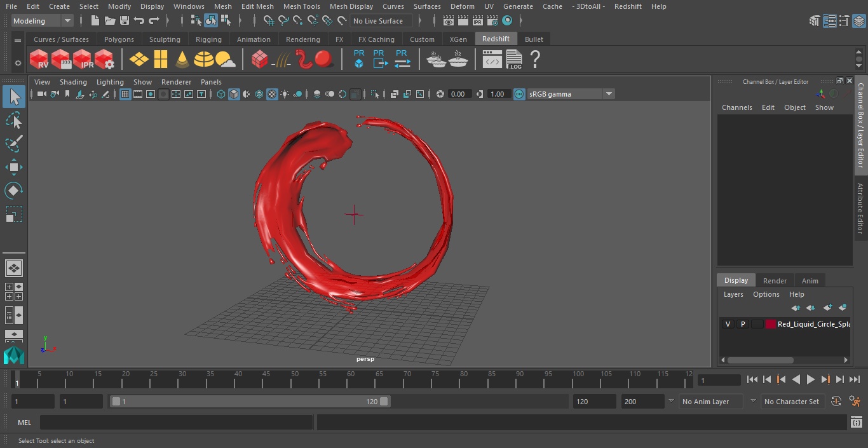This screenshot has height=448, width=868.
Task: Toggle textured display checker icon
Action: [x=272, y=94]
